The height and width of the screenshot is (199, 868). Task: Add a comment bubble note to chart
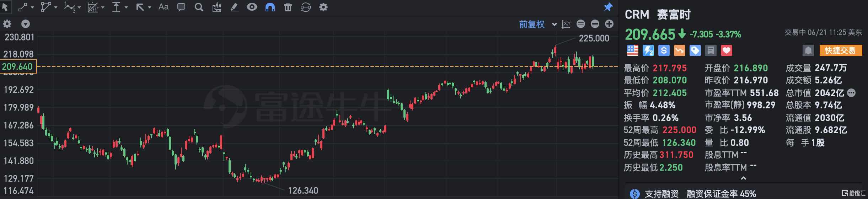pyautogui.click(x=181, y=7)
